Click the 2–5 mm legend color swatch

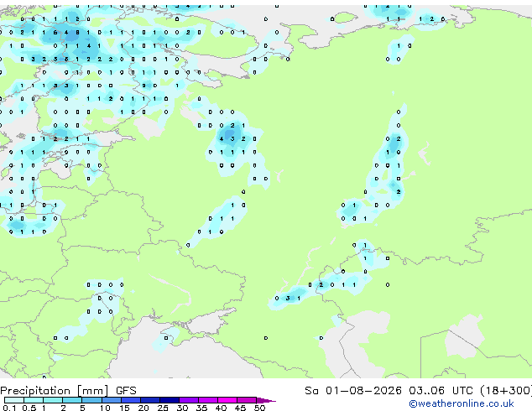click(72, 400)
